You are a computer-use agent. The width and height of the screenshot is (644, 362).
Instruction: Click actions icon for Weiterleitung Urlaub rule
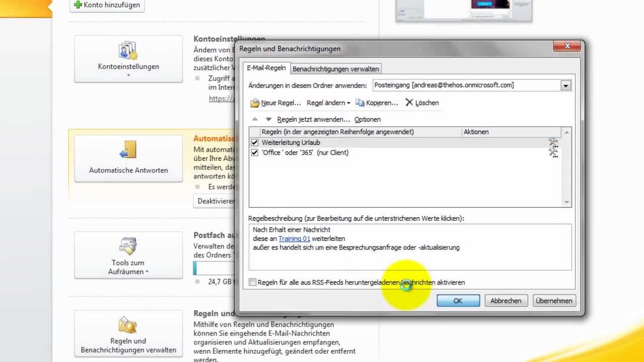click(x=553, y=143)
